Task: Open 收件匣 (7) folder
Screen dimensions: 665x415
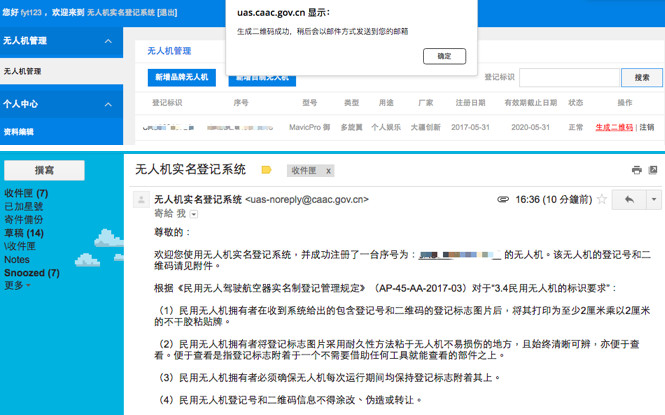Action: coord(26,193)
